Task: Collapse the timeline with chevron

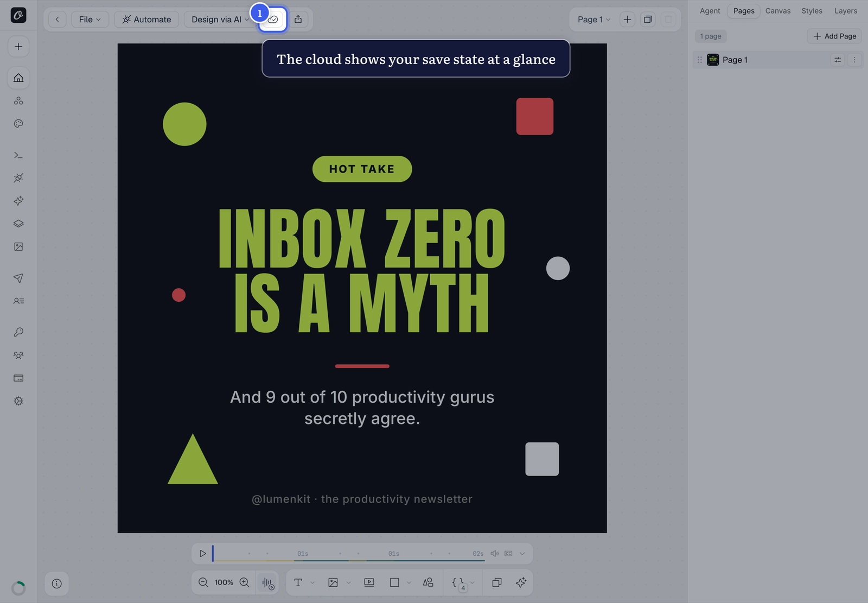Action: (x=522, y=554)
